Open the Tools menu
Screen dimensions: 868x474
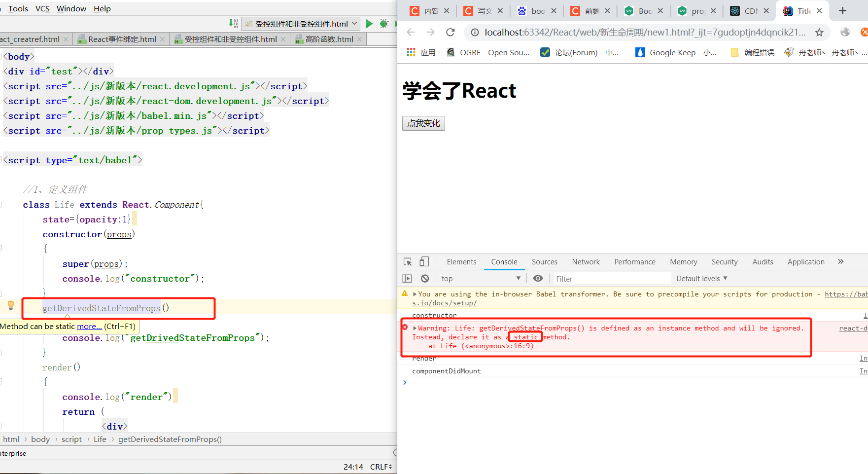coord(18,9)
